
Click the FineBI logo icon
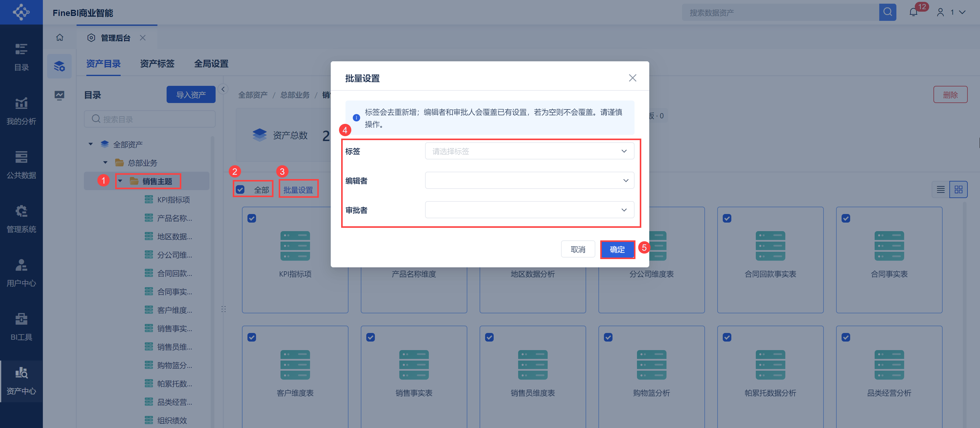tap(21, 12)
